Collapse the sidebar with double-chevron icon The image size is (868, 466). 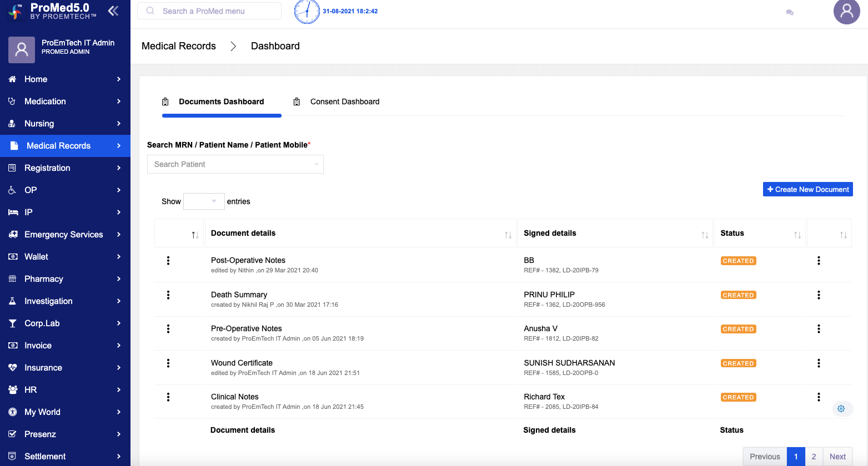coord(113,11)
